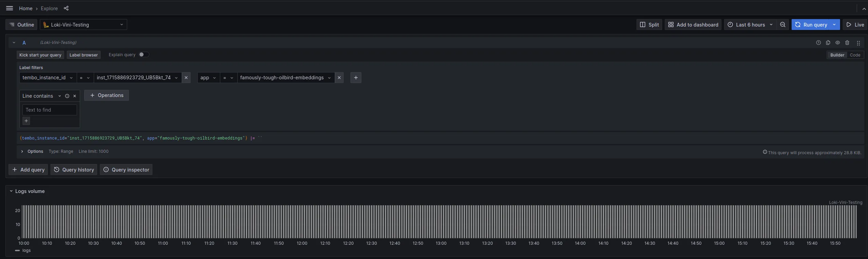
Task: Open the Outline panel
Action: (21, 25)
